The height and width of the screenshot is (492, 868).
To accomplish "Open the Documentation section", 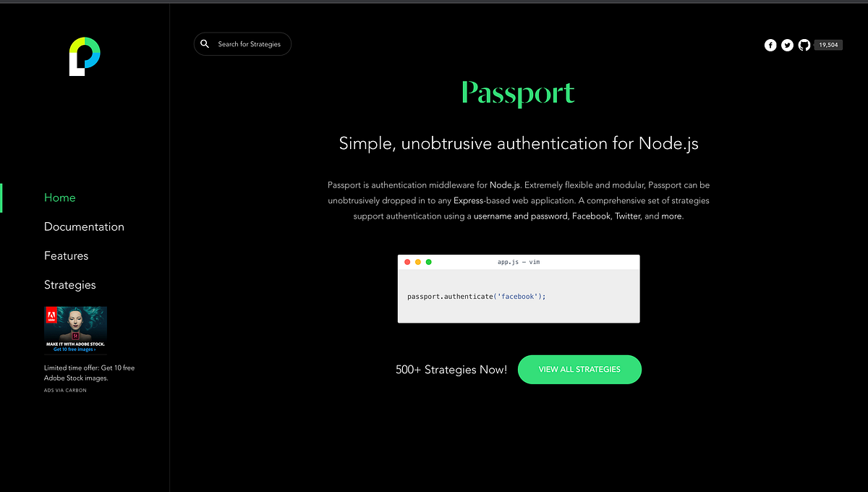I will 84,226.
